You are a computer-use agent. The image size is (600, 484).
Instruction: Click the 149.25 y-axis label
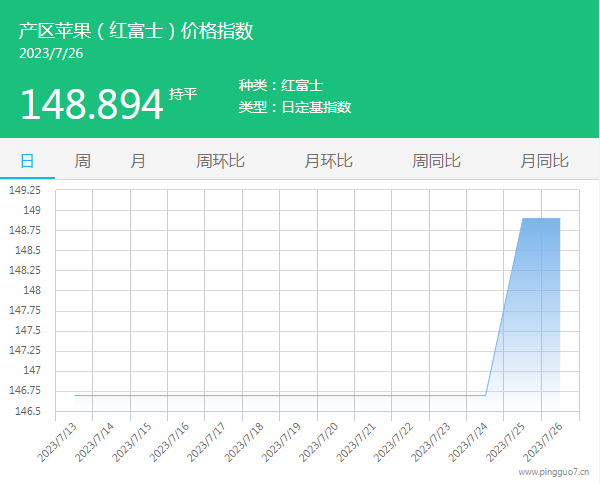click(25, 190)
